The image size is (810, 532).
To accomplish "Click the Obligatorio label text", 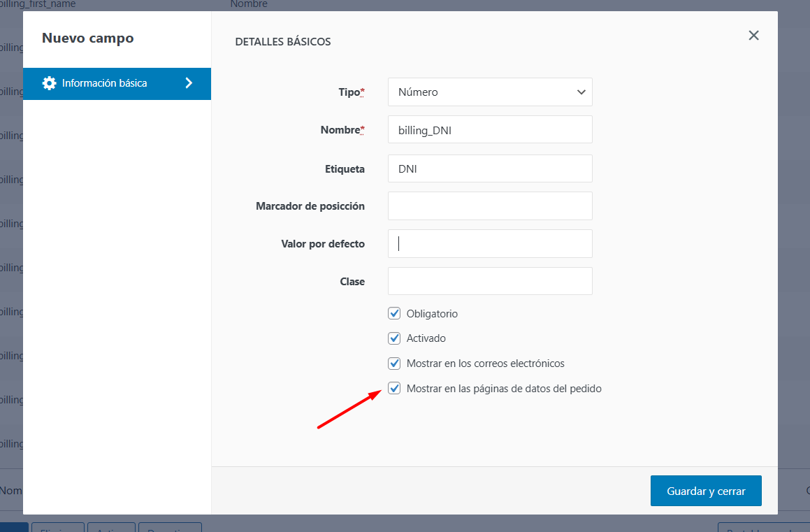I will click(x=432, y=314).
